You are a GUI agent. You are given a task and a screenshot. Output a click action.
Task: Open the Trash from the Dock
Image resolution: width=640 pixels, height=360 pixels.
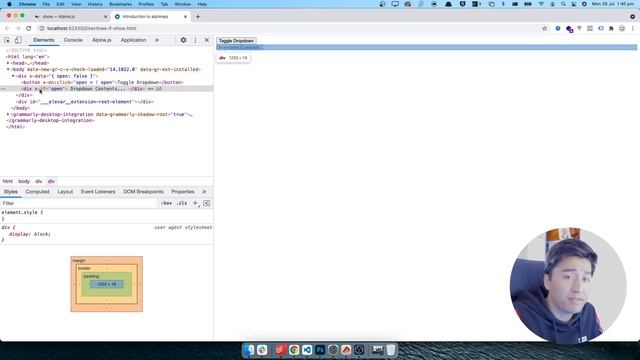coord(391,350)
